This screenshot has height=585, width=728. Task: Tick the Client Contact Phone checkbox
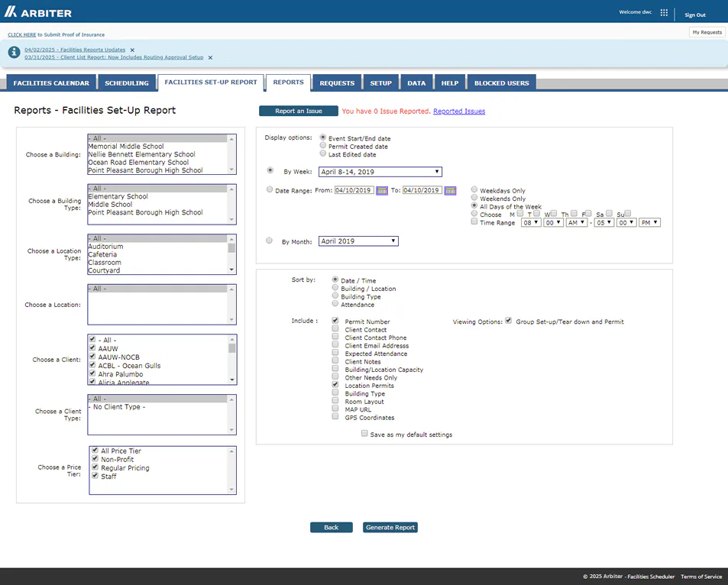(x=335, y=337)
